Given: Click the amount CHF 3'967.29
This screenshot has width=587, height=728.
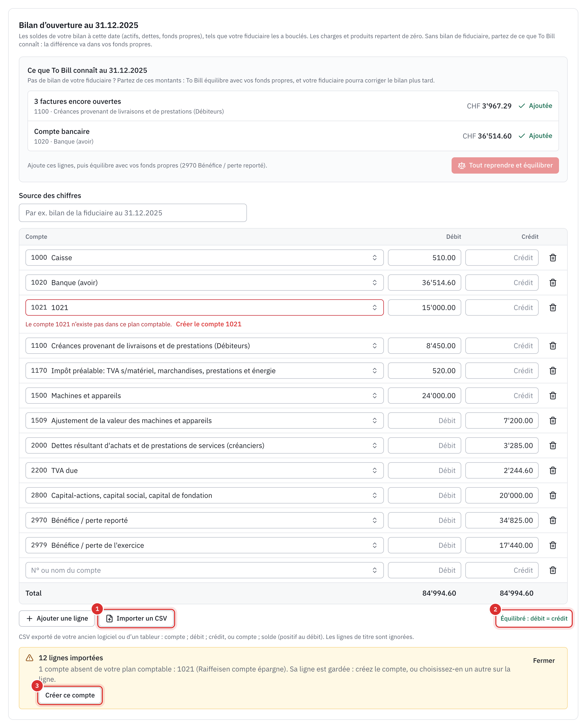Looking at the screenshot, I should pos(489,106).
